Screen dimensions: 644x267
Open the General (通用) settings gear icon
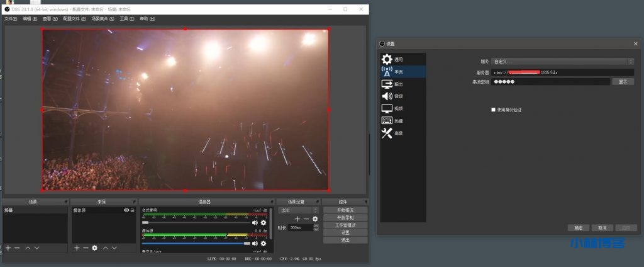click(x=387, y=59)
